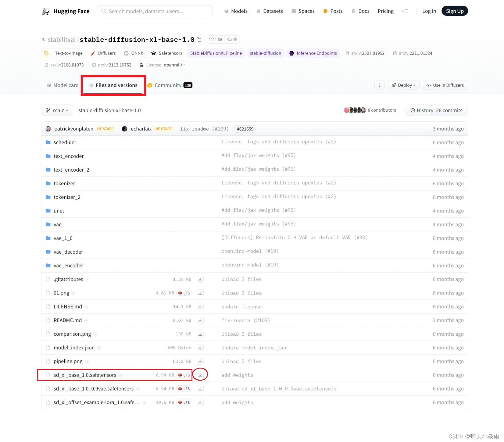Click the 4.24k likes count
This screenshot has height=442, width=504.
(232, 39)
